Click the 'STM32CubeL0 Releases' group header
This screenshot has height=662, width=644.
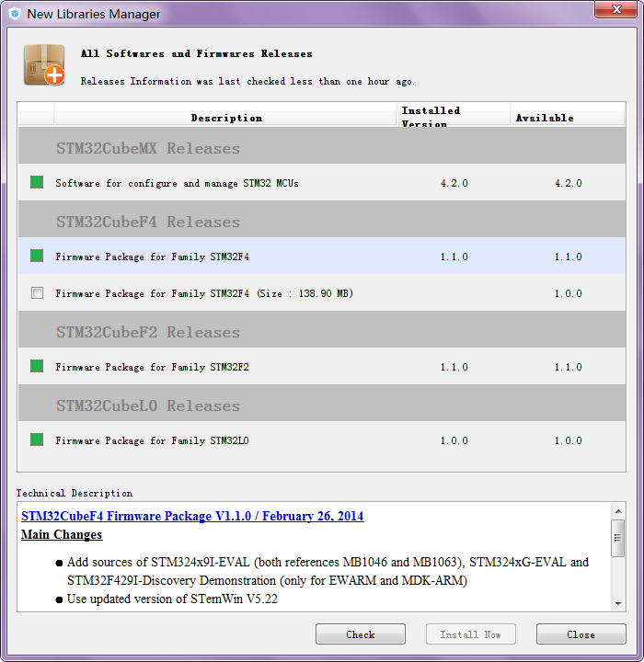click(322, 403)
